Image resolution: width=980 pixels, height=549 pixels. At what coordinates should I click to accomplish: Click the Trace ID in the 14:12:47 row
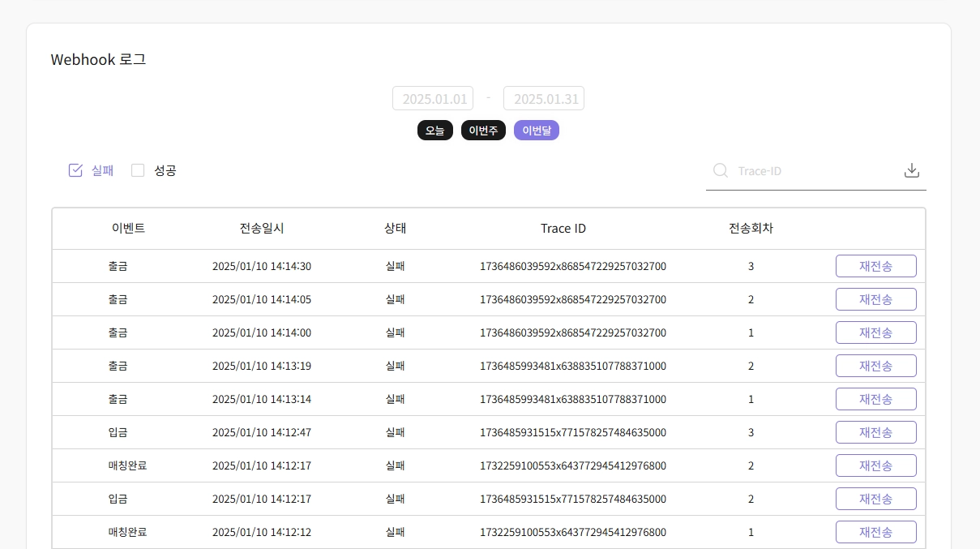[573, 432]
